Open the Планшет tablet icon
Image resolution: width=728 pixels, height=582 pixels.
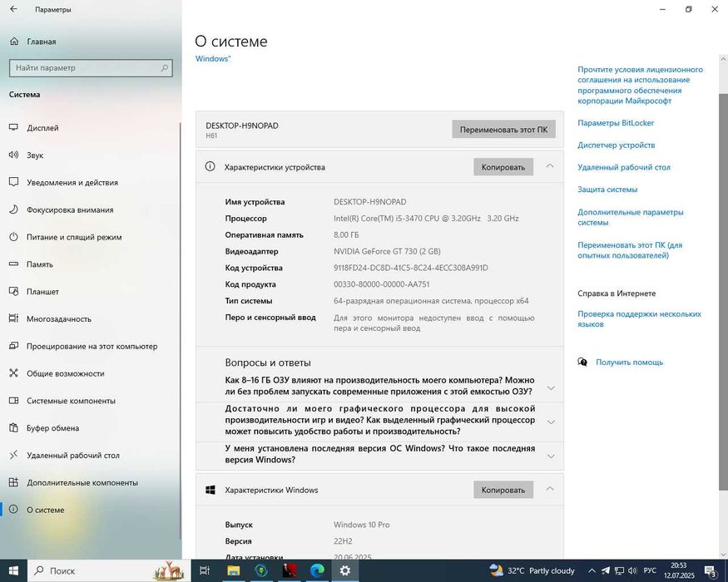13,292
